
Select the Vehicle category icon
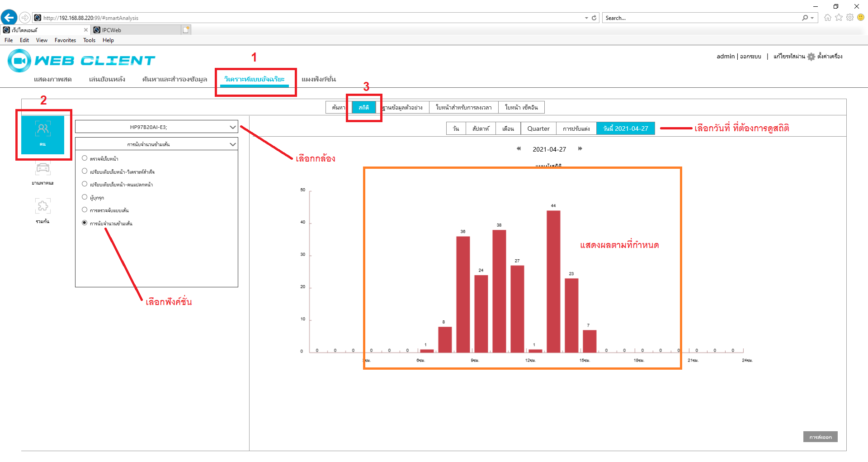42,169
